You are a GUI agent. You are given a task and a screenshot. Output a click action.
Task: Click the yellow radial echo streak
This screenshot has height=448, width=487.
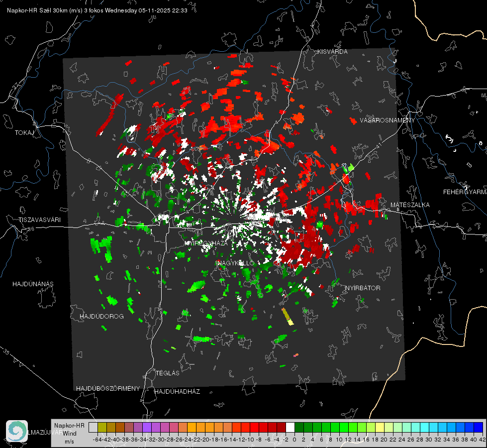(x=288, y=317)
